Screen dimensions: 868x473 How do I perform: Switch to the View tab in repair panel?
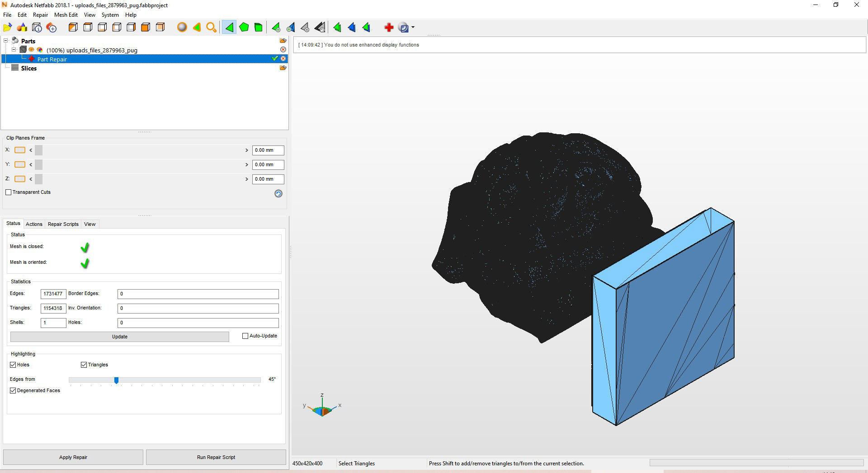(90, 224)
